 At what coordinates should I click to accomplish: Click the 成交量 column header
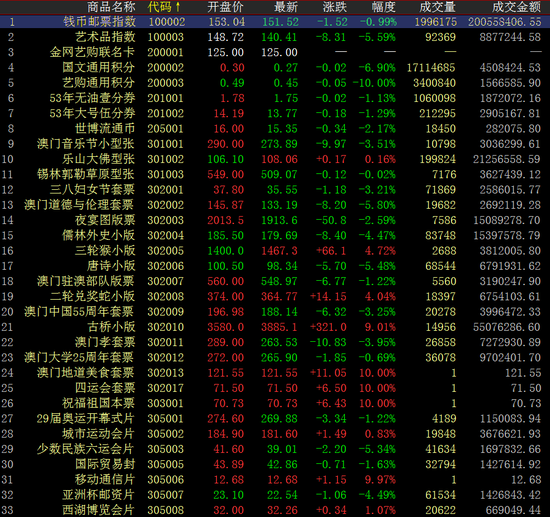[x=437, y=7]
